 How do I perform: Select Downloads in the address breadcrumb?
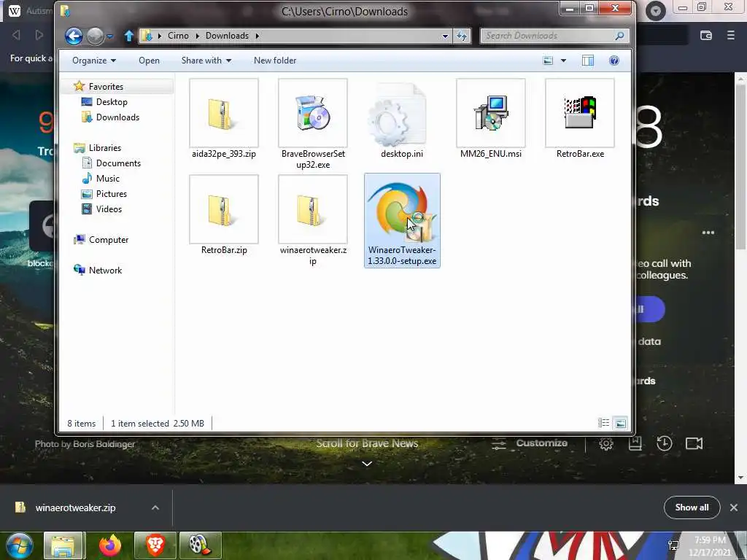(x=228, y=36)
